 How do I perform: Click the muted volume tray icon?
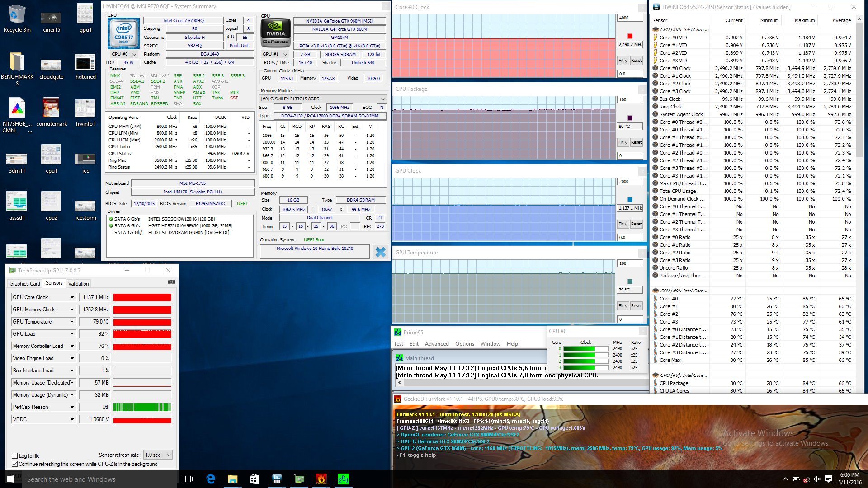(817, 479)
